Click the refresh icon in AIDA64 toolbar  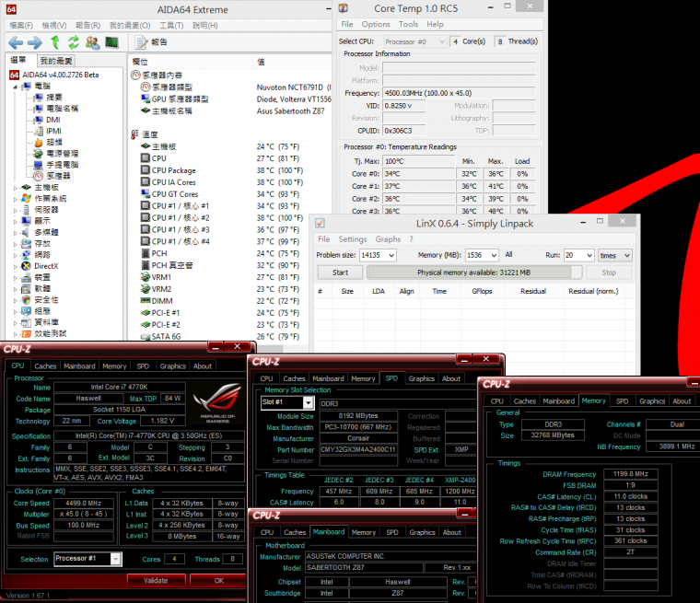[x=74, y=42]
